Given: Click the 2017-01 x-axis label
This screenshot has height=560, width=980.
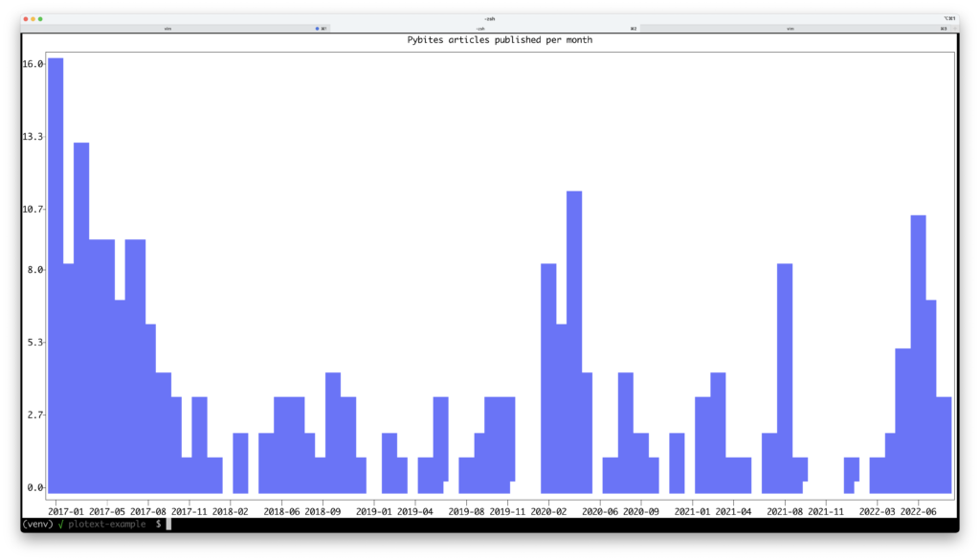Looking at the screenshot, I should click(x=67, y=511).
